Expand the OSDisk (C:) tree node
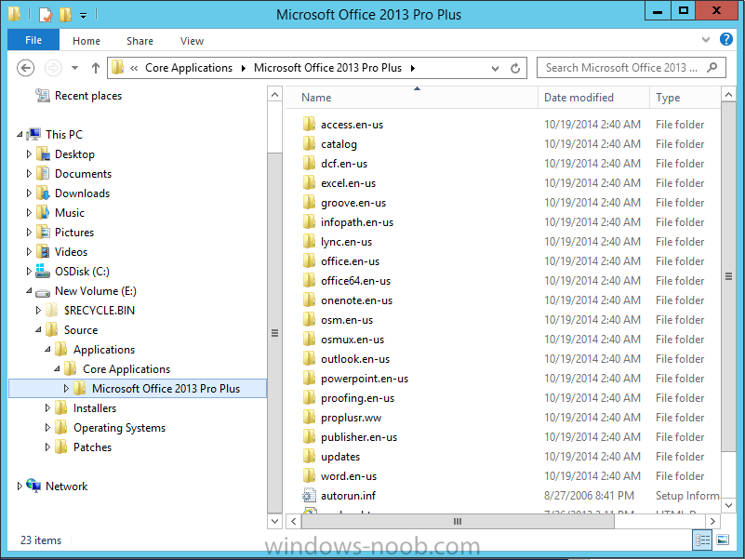 (x=29, y=271)
